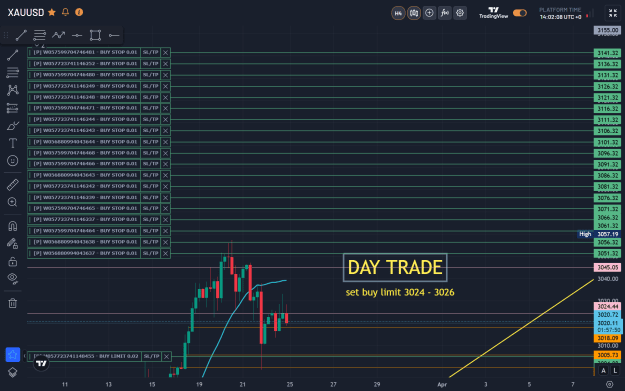This screenshot has width=625, height=391.
Task: Select the buy stop order label at 3056.32
Action: tap(84, 242)
